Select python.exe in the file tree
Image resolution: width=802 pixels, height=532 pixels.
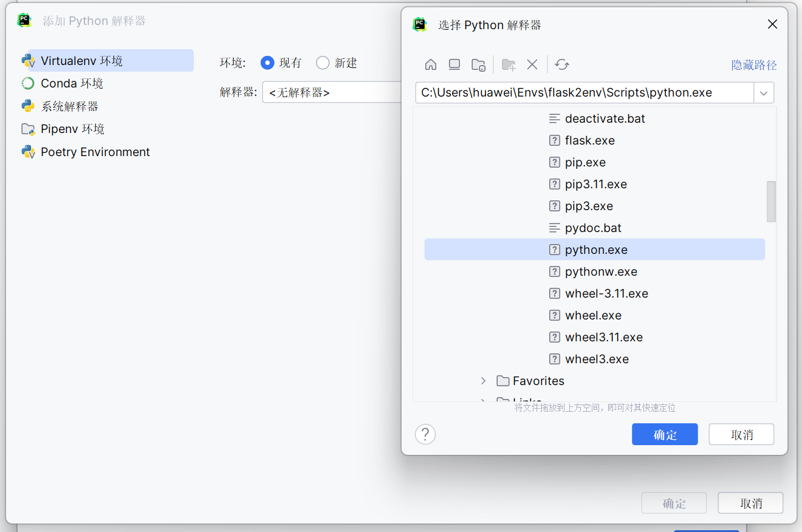[594, 250]
